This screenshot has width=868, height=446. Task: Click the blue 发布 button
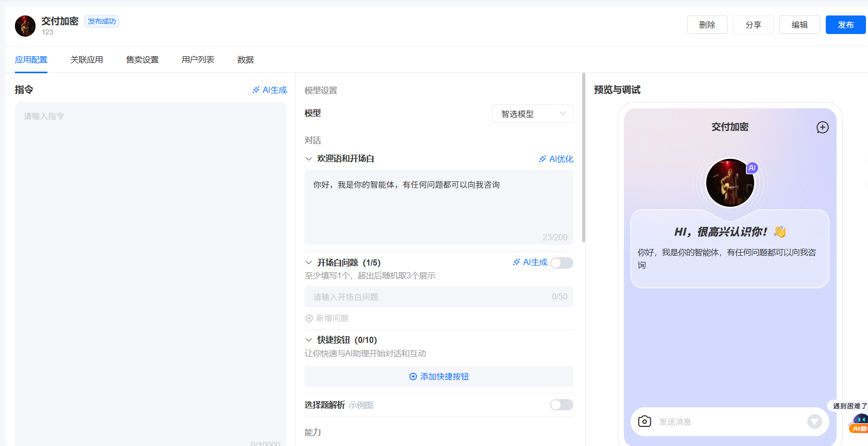click(x=845, y=25)
